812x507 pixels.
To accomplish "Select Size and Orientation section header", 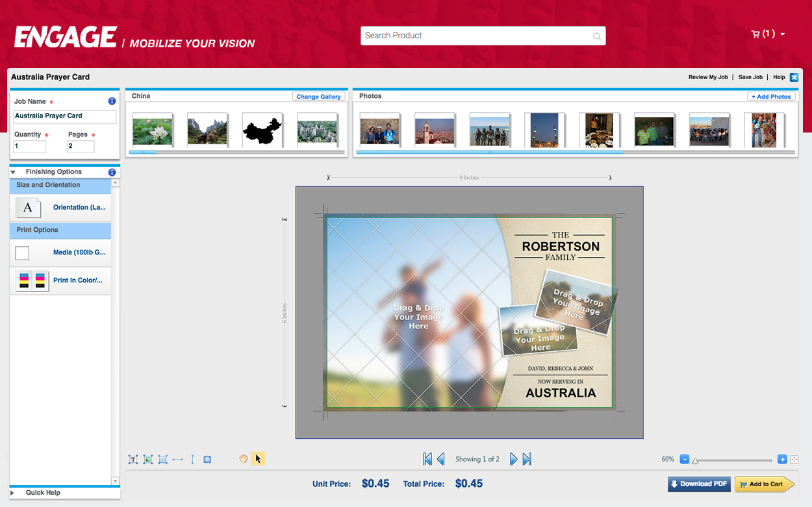I will point(60,185).
